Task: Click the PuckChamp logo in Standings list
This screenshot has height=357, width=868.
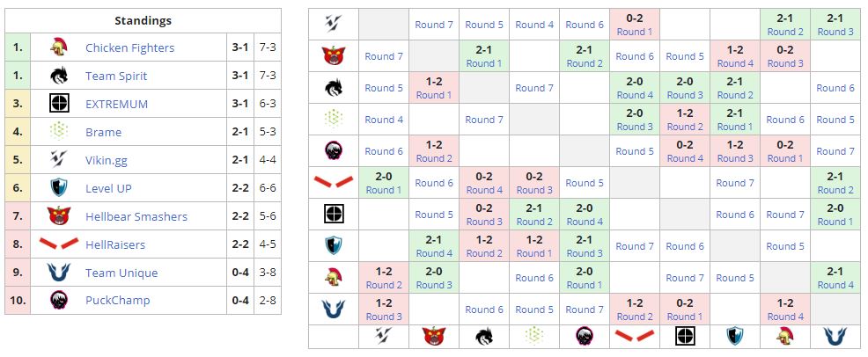Action: coord(59,301)
